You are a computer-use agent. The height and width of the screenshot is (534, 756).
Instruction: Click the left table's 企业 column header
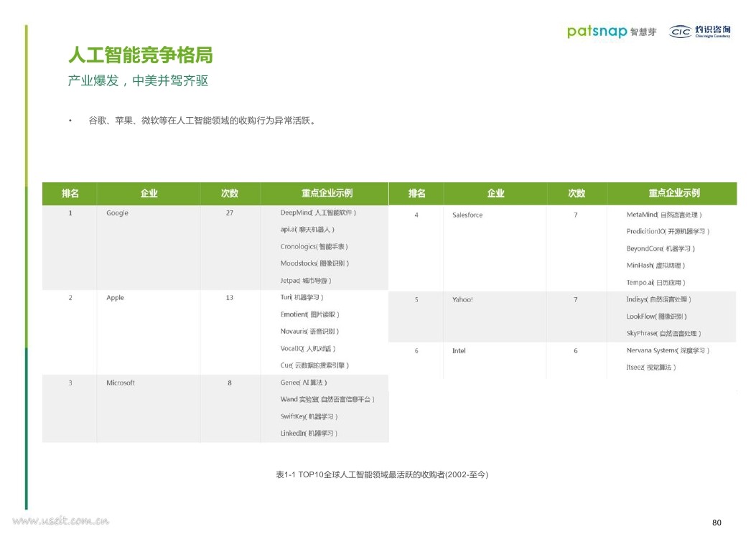149,193
